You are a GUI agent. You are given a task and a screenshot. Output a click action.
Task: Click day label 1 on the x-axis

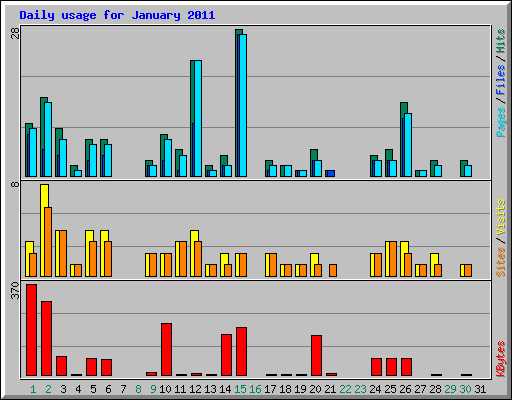click(x=33, y=389)
